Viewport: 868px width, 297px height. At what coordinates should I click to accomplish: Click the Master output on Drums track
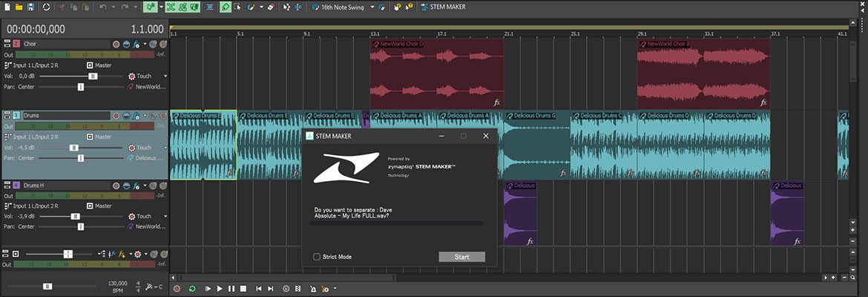[102, 137]
